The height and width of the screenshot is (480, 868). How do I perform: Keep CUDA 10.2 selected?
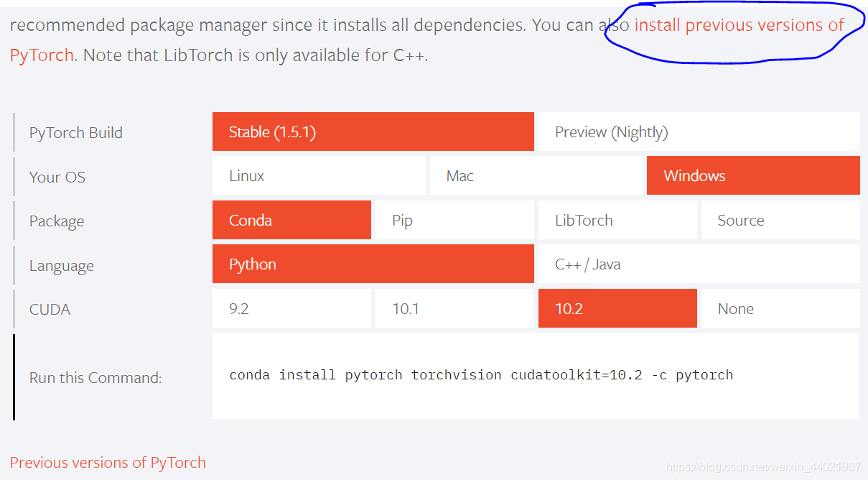[617, 308]
